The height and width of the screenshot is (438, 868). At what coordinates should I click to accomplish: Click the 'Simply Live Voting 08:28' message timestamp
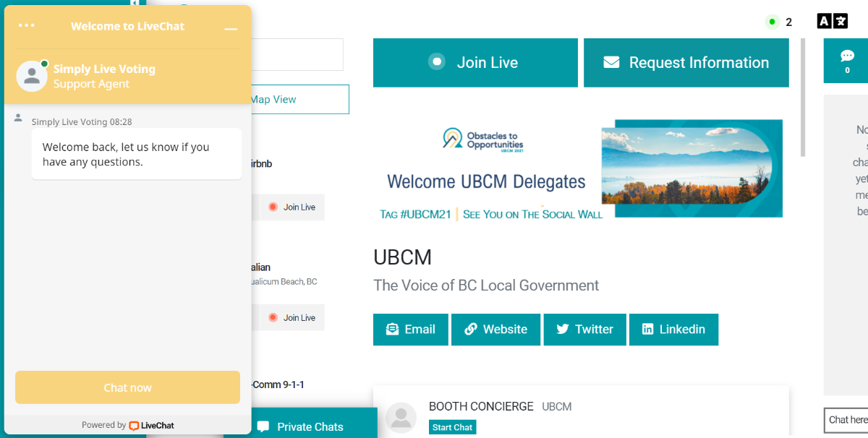point(82,122)
